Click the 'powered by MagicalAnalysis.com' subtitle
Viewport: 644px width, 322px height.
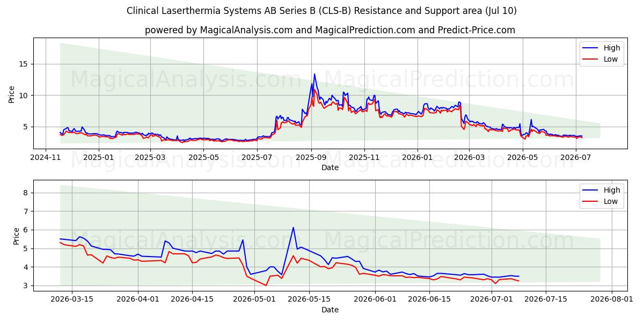[330, 30]
